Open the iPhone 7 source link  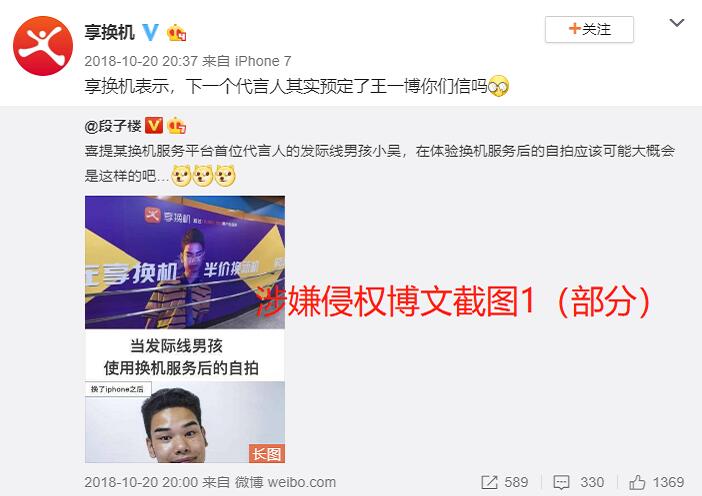(263, 61)
